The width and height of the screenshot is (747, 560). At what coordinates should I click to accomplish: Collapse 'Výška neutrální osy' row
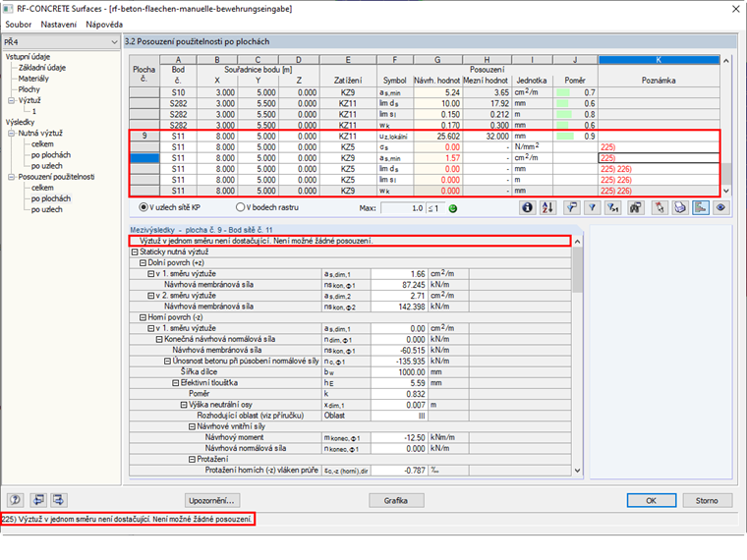pos(184,405)
